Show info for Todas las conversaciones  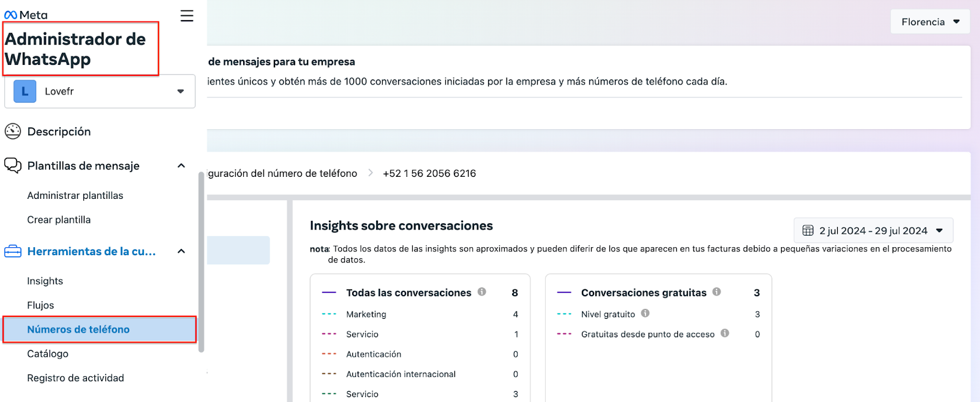click(x=482, y=292)
